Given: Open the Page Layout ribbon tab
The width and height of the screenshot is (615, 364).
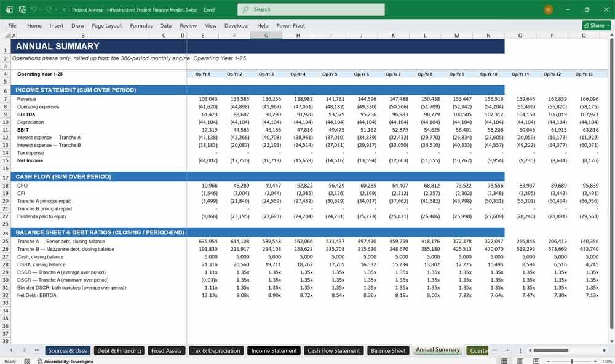Looking at the screenshot, I should pos(106,25).
